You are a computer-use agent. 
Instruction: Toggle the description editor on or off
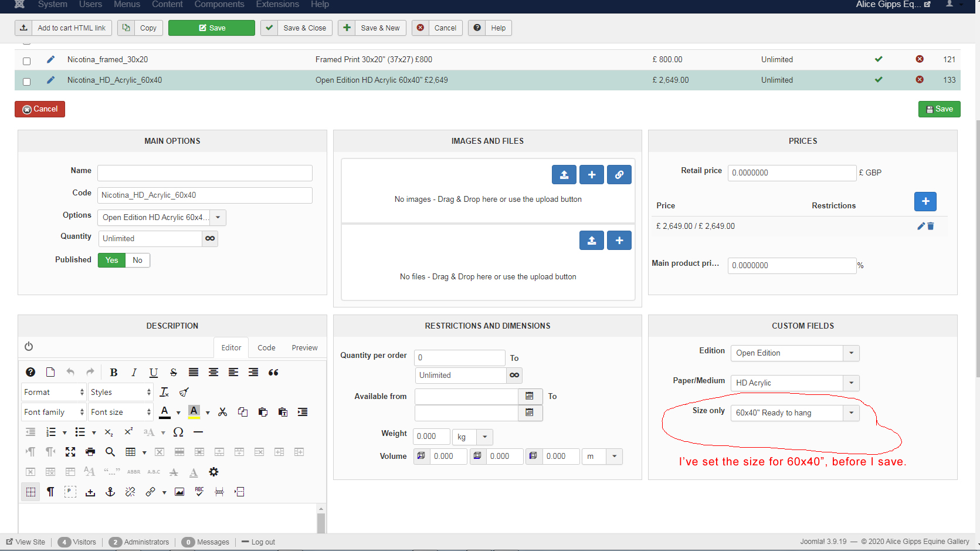[29, 347]
